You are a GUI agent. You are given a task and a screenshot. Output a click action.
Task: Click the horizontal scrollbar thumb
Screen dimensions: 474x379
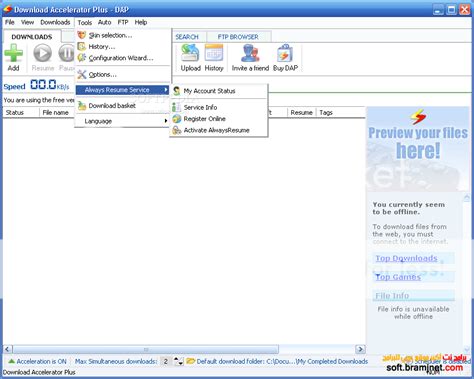[146, 349]
